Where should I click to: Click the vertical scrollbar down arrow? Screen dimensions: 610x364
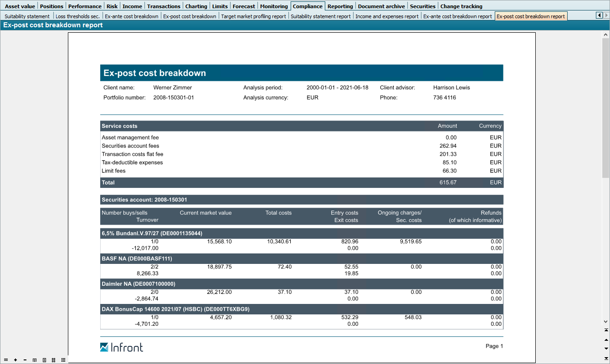click(606, 321)
